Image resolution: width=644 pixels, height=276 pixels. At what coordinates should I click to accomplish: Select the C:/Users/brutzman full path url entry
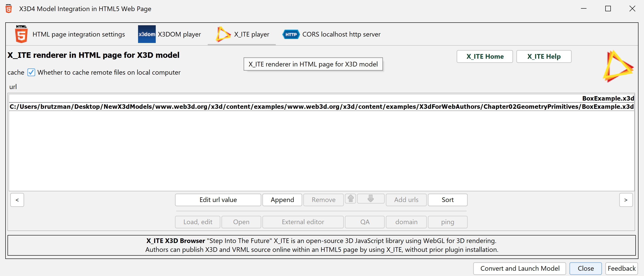321,107
